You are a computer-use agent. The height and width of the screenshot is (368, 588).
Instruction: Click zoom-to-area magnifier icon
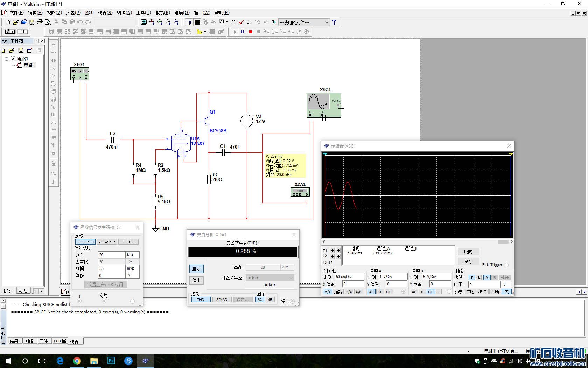point(168,22)
